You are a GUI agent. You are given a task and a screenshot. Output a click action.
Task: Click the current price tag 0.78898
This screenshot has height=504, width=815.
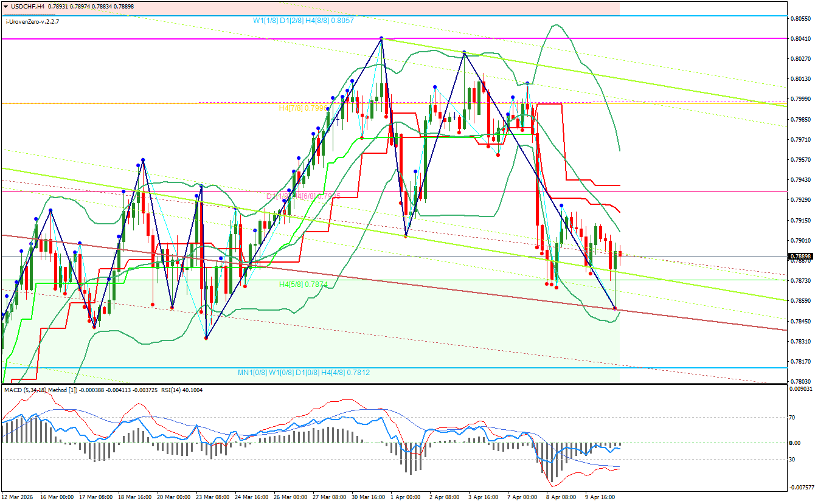[800, 257]
